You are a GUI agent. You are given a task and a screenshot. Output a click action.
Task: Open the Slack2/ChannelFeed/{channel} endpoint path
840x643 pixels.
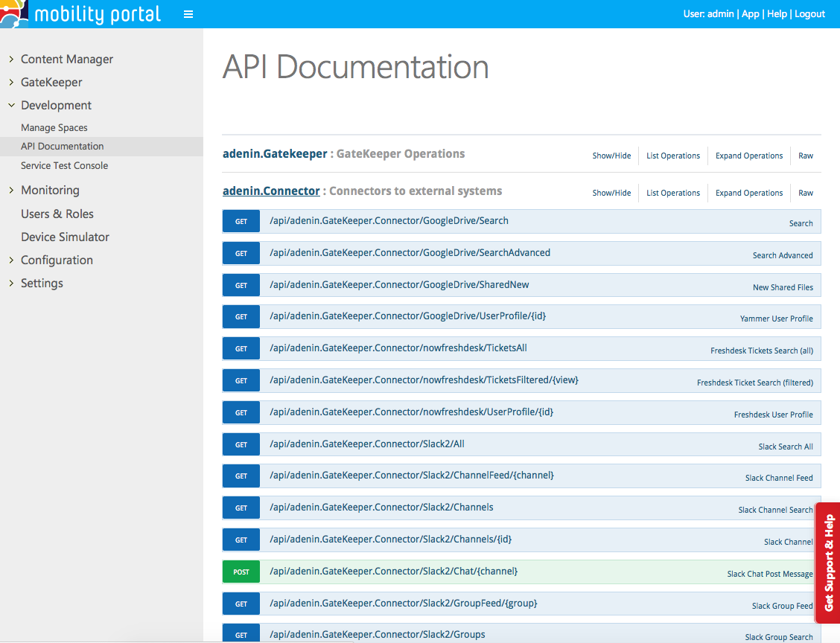[412, 476]
